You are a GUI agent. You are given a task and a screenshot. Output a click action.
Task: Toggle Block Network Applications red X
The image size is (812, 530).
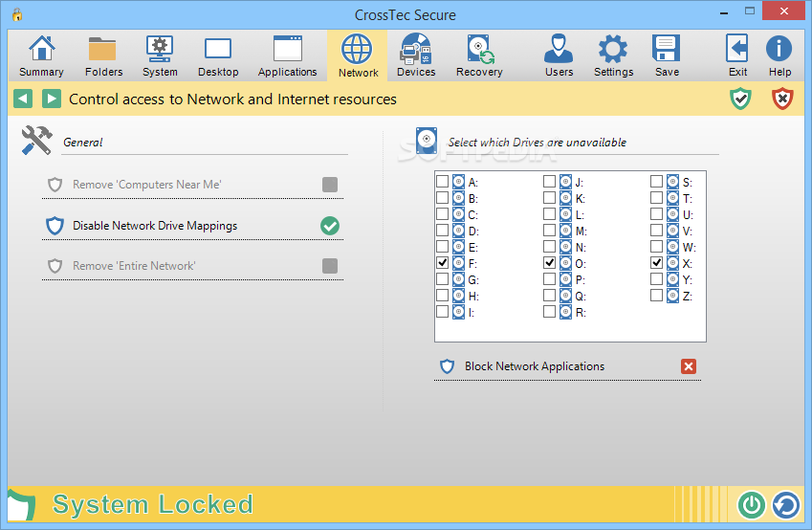point(689,366)
